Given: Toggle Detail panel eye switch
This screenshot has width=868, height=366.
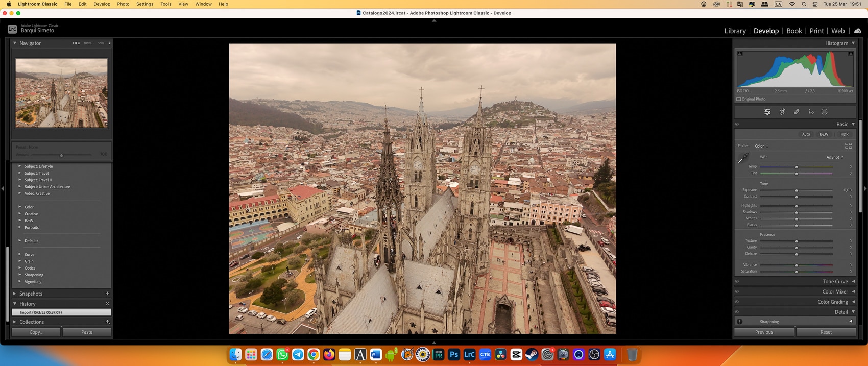Looking at the screenshot, I should [x=737, y=312].
